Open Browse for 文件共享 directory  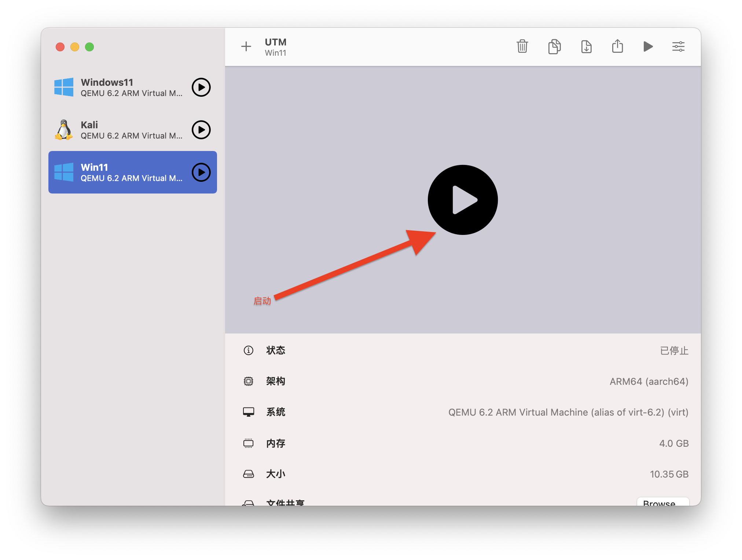[663, 504]
